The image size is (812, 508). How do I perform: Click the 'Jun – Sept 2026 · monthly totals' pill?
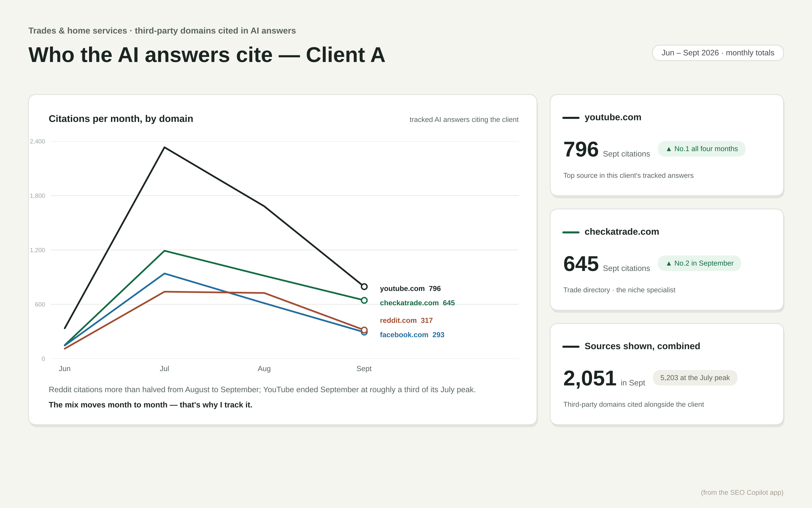point(718,53)
